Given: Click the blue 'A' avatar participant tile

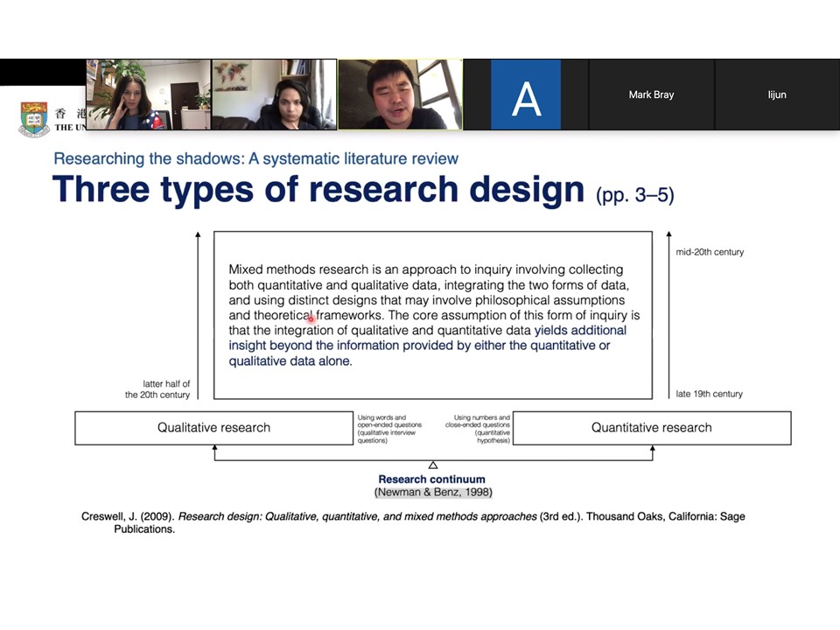Looking at the screenshot, I should (526, 94).
